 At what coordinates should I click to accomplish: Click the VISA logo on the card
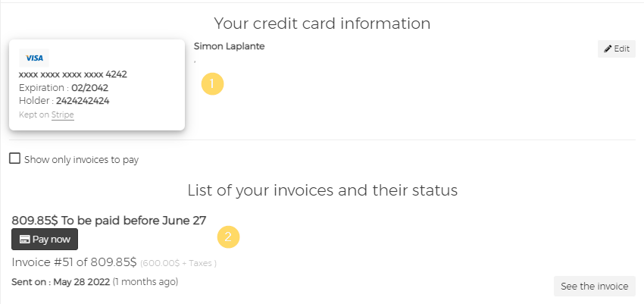(34, 58)
